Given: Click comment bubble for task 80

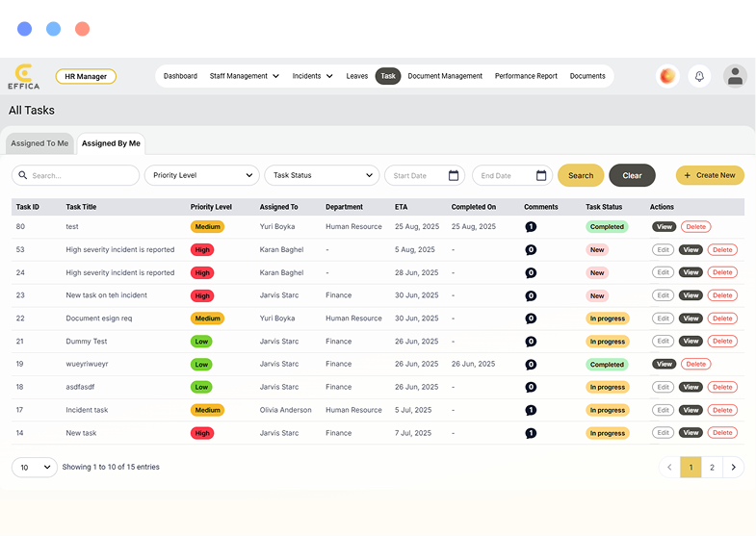Looking at the screenshot, I should click(x=530, y=227).
